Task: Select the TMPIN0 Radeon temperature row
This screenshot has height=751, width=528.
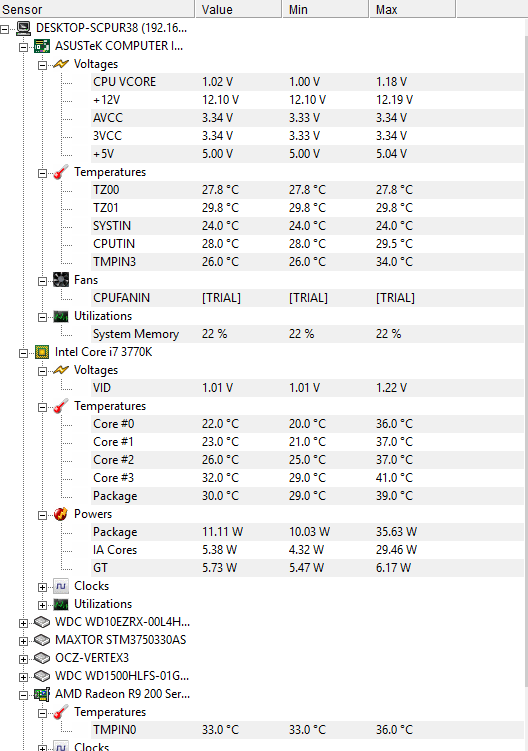Action: [307, 730]
